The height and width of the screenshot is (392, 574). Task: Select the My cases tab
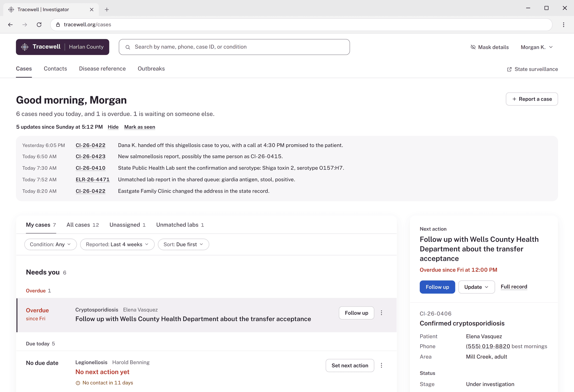coord(41,225)
